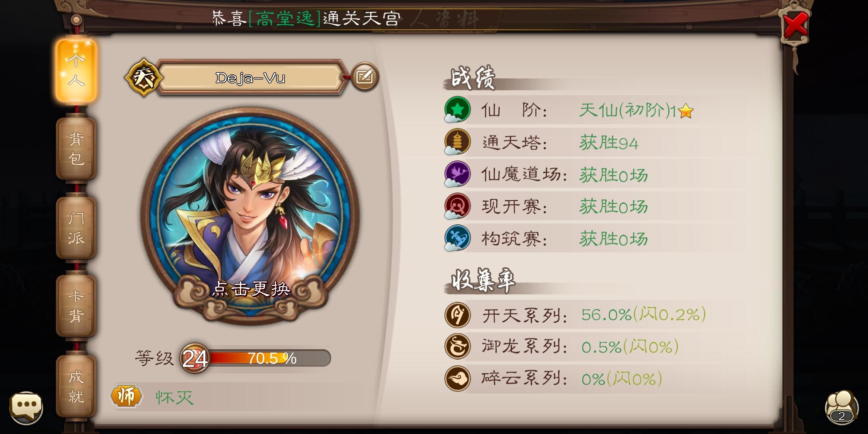868x434 pixels.
Task: Click the edit name pencil icon
Action: (364, 76)
